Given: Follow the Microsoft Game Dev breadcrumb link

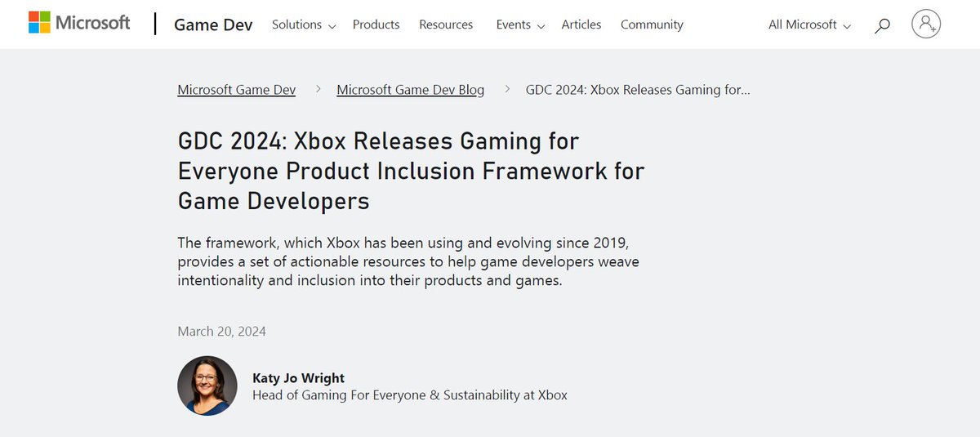Looking at the screenshot, I should pyautogui.click(x=237, y=90).
